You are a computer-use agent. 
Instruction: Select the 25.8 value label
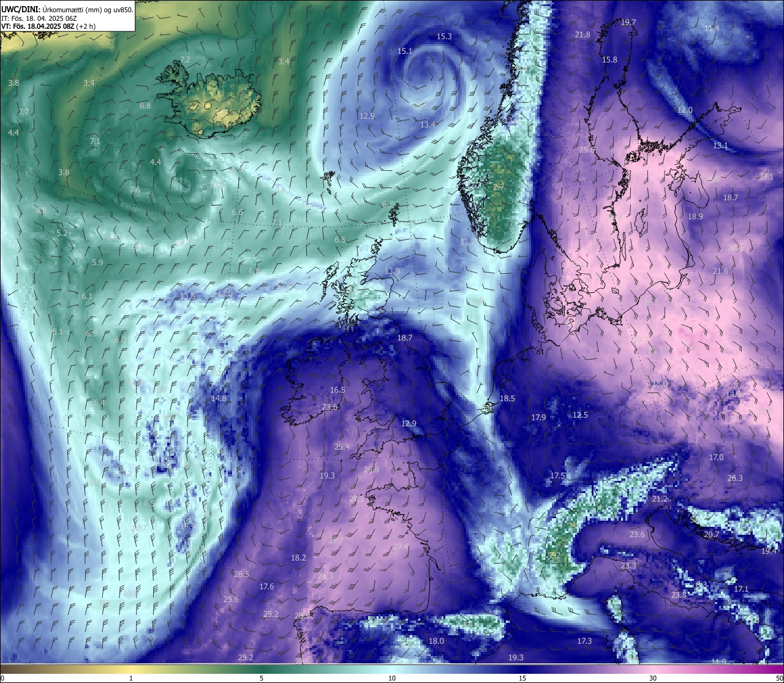pyautogui.click(x=371, y=469)
